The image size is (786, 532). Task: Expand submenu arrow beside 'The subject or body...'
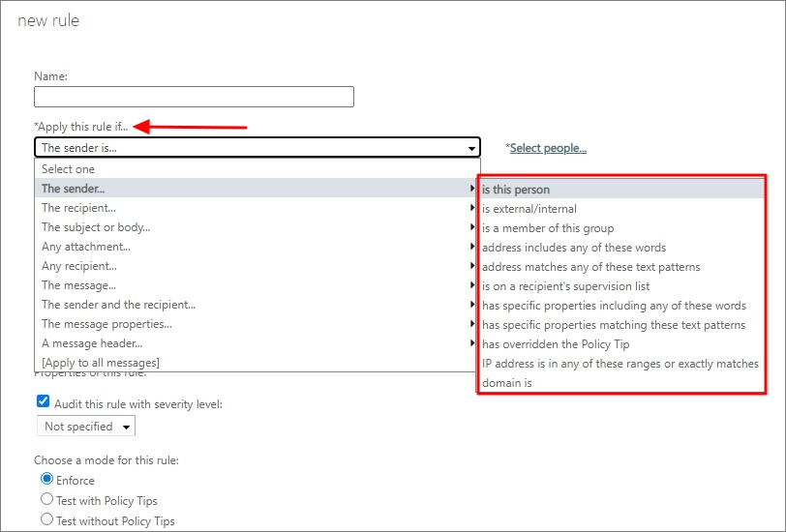[x=471, y=226]
